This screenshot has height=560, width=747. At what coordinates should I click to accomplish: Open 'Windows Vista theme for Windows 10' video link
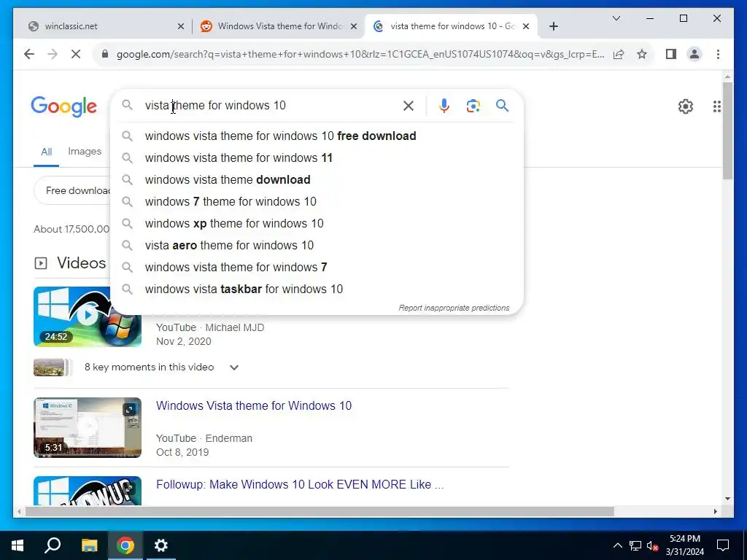[x=254, y=405]
